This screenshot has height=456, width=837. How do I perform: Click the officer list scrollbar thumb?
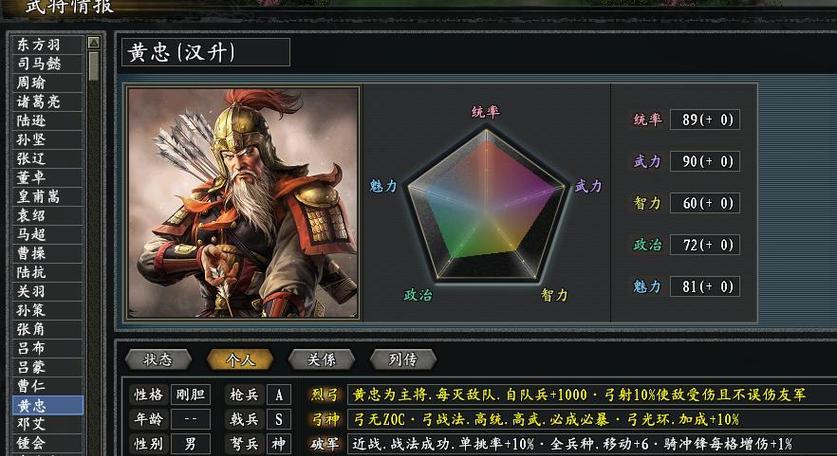pyautogui.click(x=93, y=66)
